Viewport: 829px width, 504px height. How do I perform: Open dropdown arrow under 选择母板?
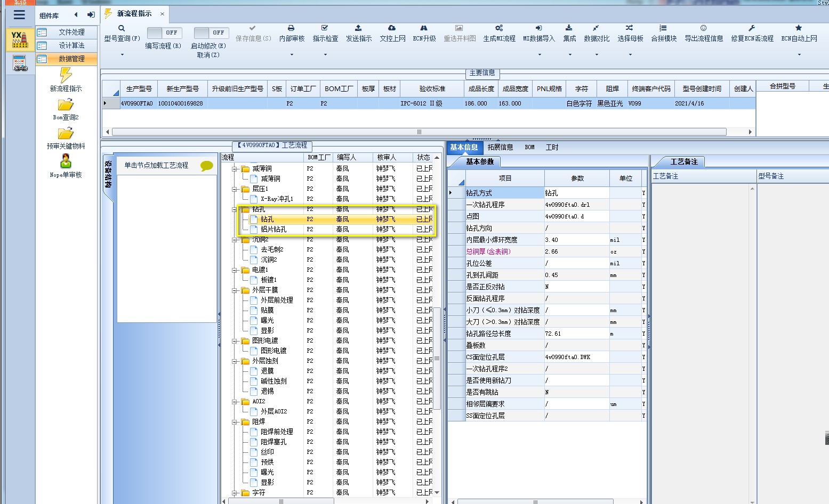pyautogui.click(x=629, y=54)
